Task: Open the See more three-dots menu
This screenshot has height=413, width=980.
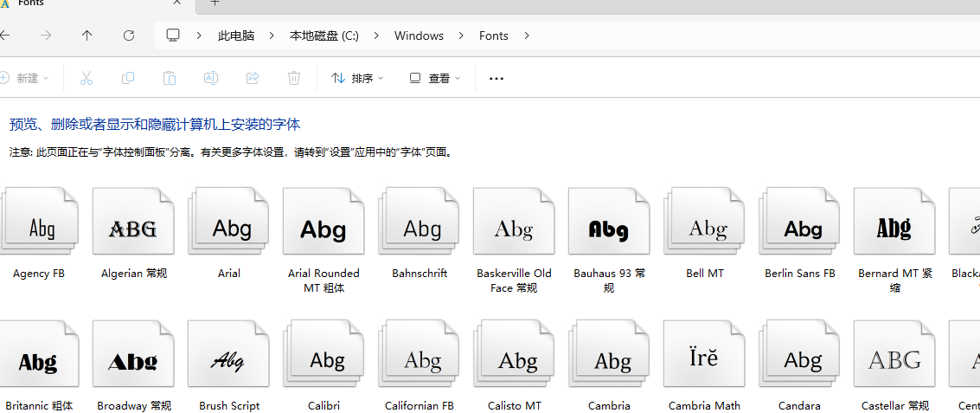Action: (x=496, y=78)
